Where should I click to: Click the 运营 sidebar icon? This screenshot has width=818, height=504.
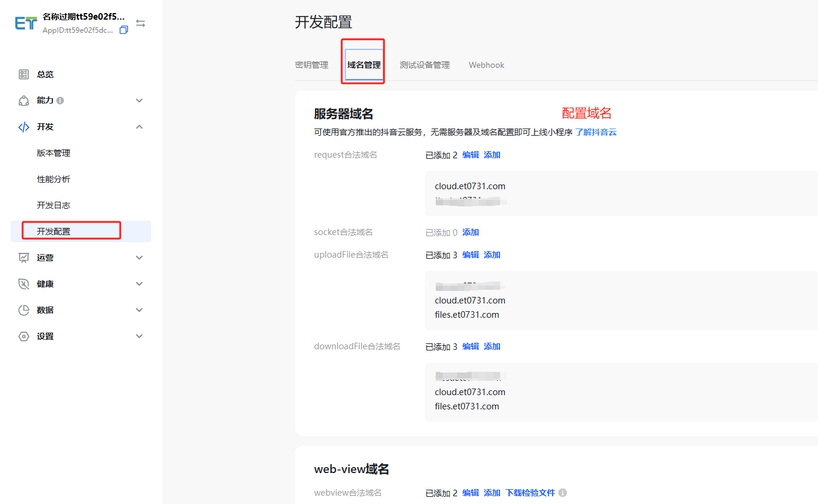(x=24, y=258)
